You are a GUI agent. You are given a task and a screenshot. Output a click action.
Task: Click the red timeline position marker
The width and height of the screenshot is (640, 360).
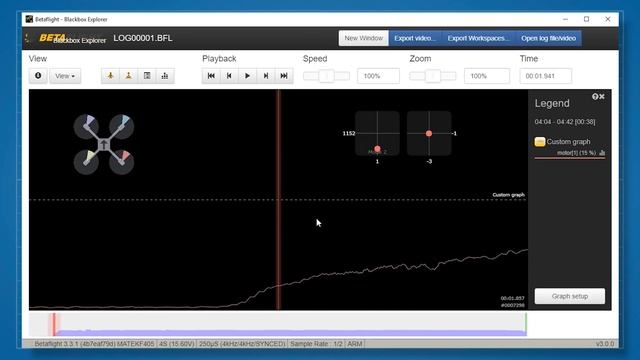54,324
